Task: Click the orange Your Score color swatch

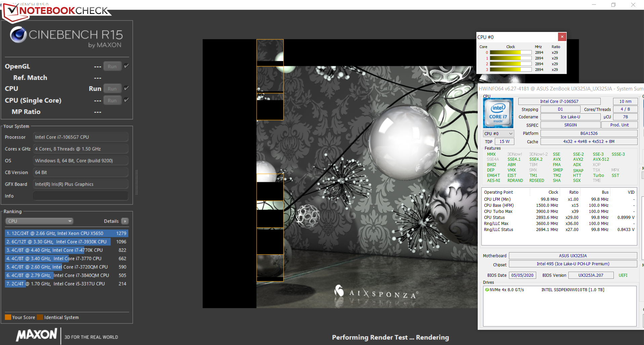Action: point(8,317)
